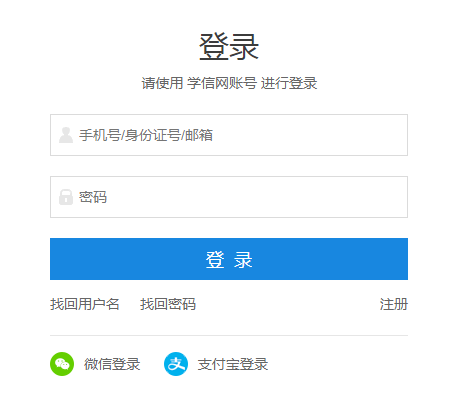454x394 pixels.
Task: Click the 进行登录 text in subtitle
Action: 289,83
